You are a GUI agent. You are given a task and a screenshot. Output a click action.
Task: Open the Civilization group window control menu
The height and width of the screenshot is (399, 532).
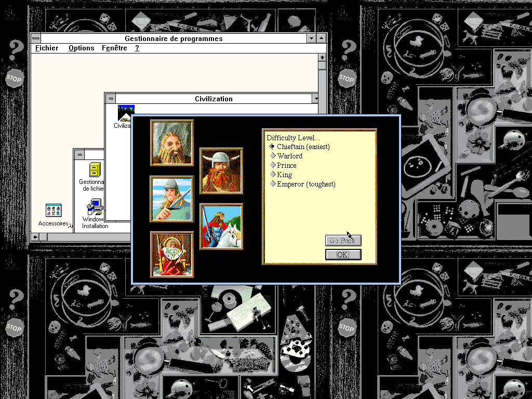click(110, 99)
